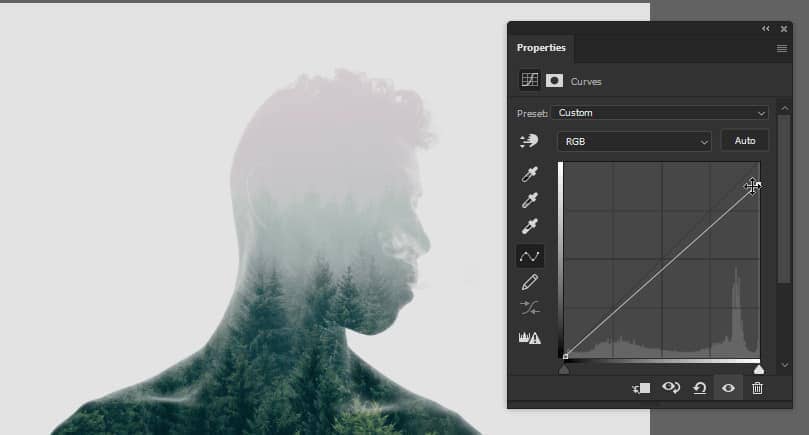Open the RGB channel dropdown
Viewport: 809px width, 435px height.
coord(634,141)
